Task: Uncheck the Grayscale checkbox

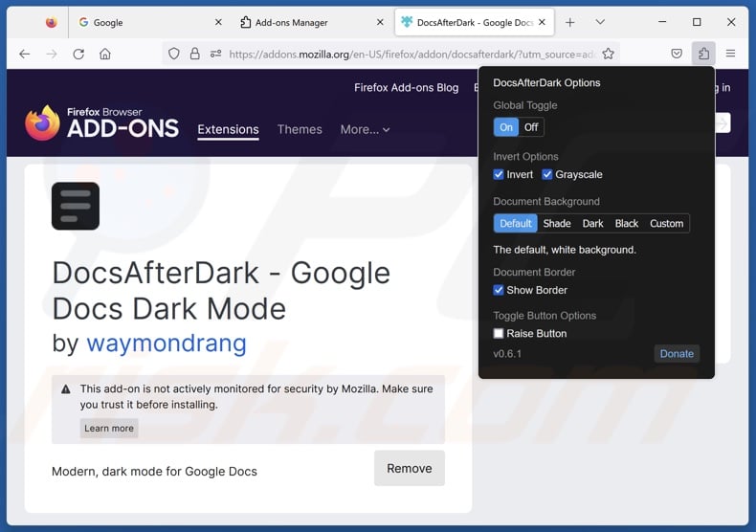Action: click(546, 174)
